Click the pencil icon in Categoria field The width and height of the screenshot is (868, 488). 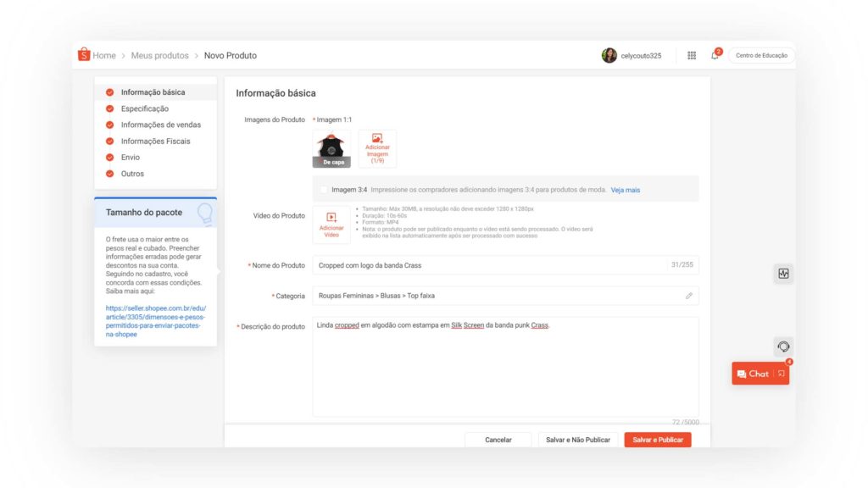tap(689, 296)
